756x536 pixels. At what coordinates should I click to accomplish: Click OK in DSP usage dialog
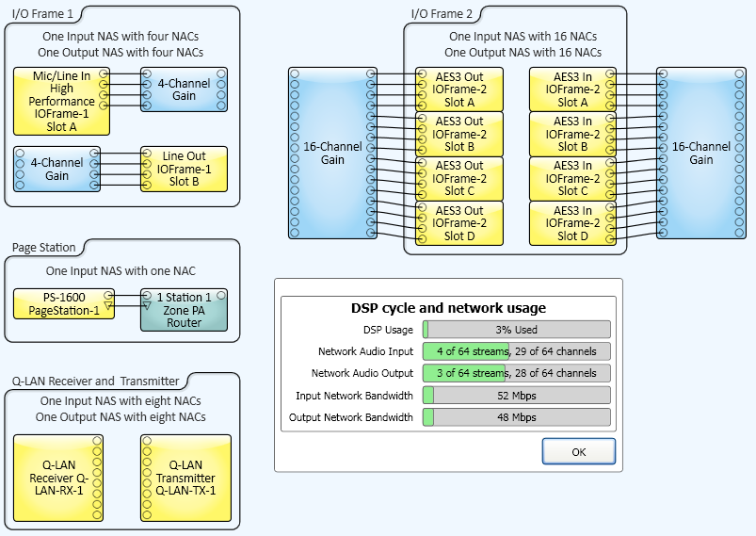[x=579, y=451]
